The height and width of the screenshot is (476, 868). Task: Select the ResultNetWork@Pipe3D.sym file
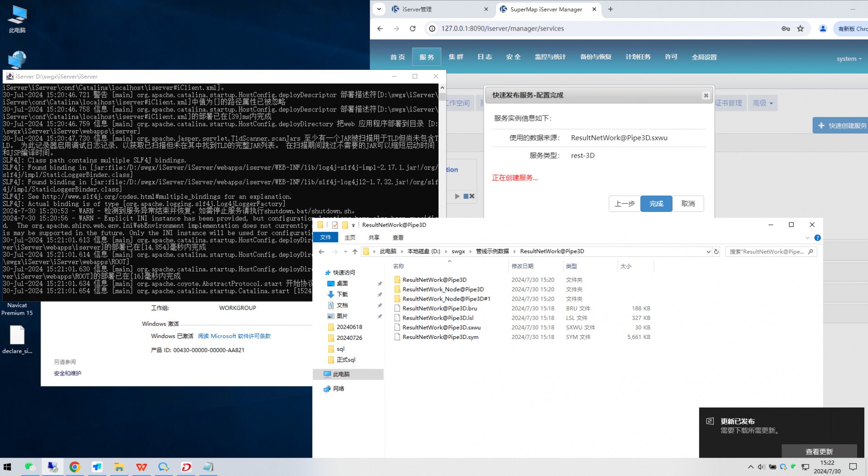[x=440, y=337]
